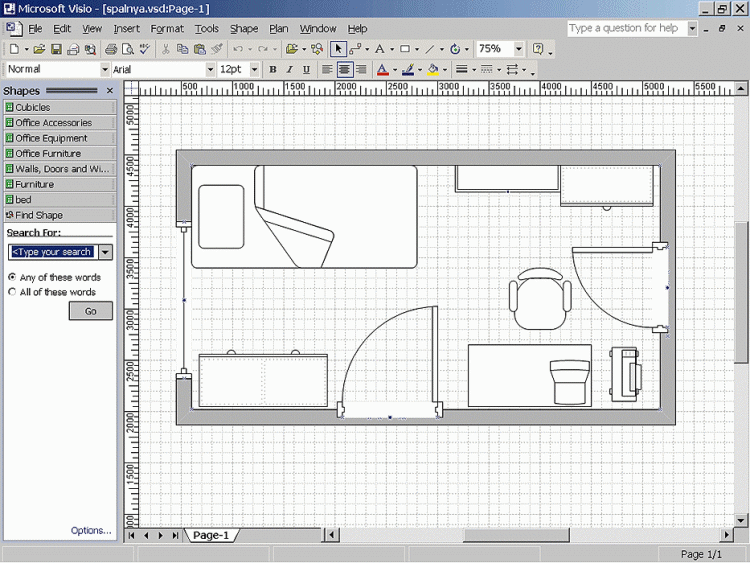Click the vertical scrollbar down arrow

740,520
